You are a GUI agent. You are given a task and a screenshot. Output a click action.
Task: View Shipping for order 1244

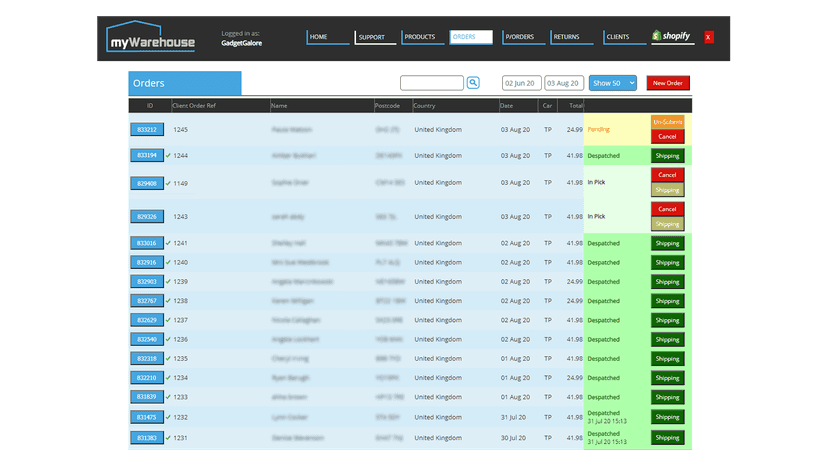667,156
